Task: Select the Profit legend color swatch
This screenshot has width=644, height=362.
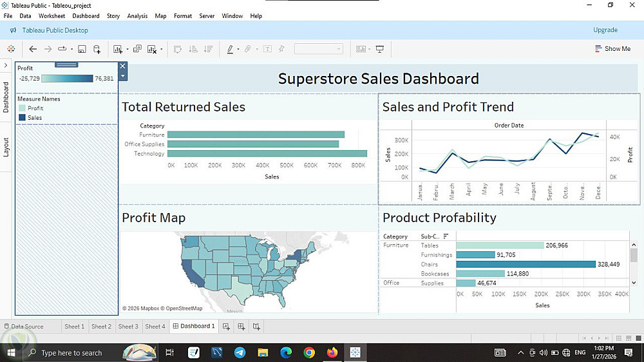Action: click(22, 108)
